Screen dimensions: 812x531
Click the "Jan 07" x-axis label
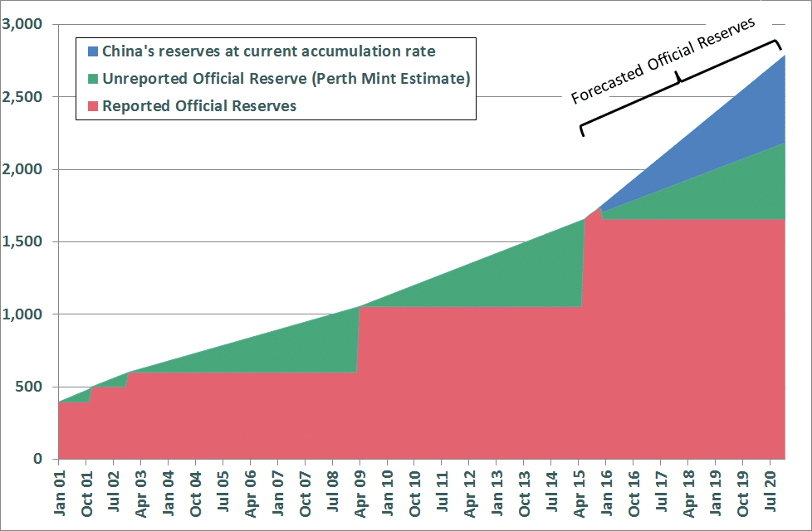[279, 493]
